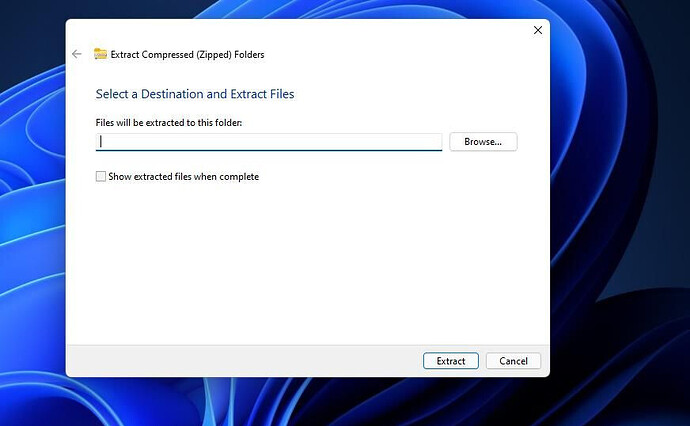This screenshot has height=426, width=690.
Task: Click the back arrow in the wizard header
Action: point(77,54)
